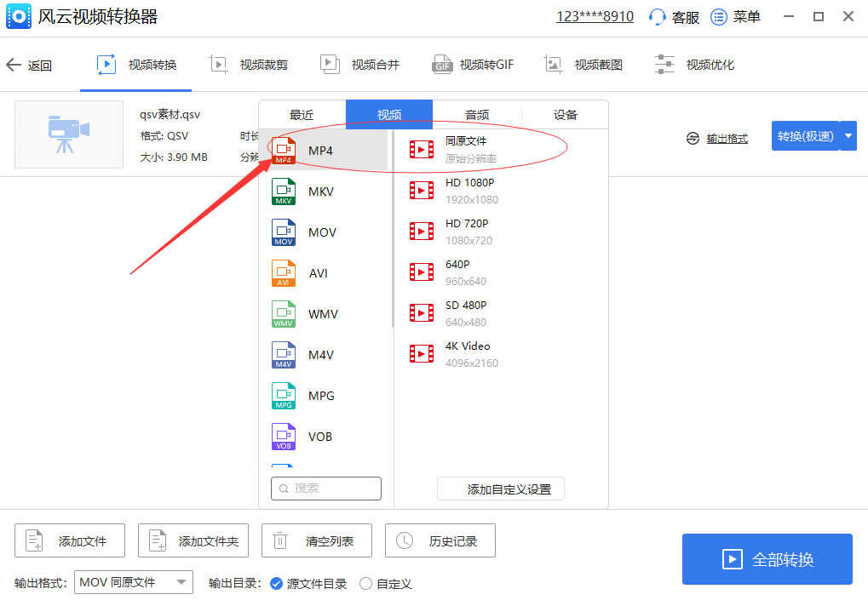
Task: Click the text 大小: 3.90 MB
Action: pyautogui.click(x=174, y=157)
